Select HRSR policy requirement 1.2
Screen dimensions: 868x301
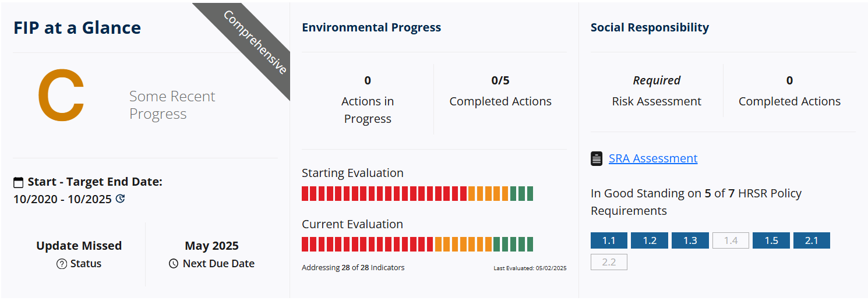coord(650,240)
